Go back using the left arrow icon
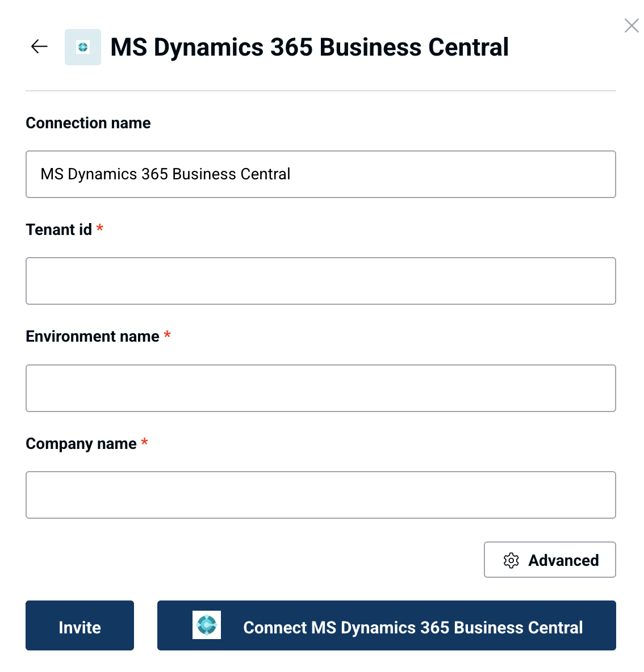 (x=39, y=47)
